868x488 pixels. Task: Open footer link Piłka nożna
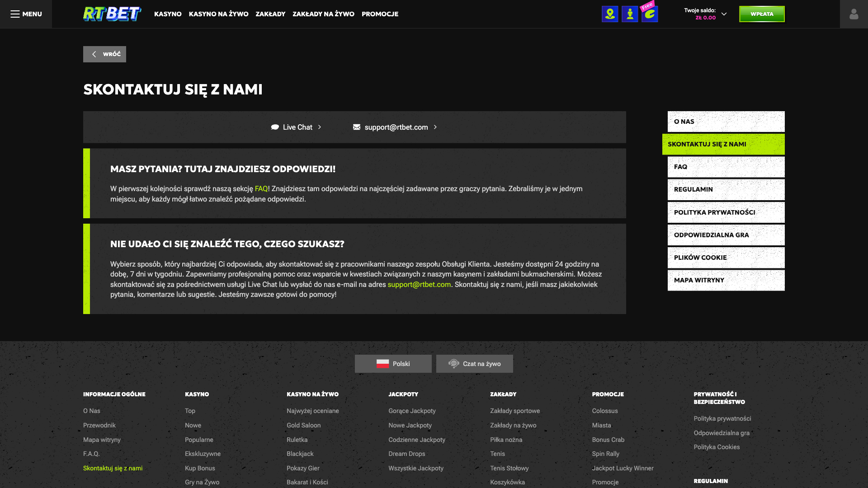tap(506, 440)
